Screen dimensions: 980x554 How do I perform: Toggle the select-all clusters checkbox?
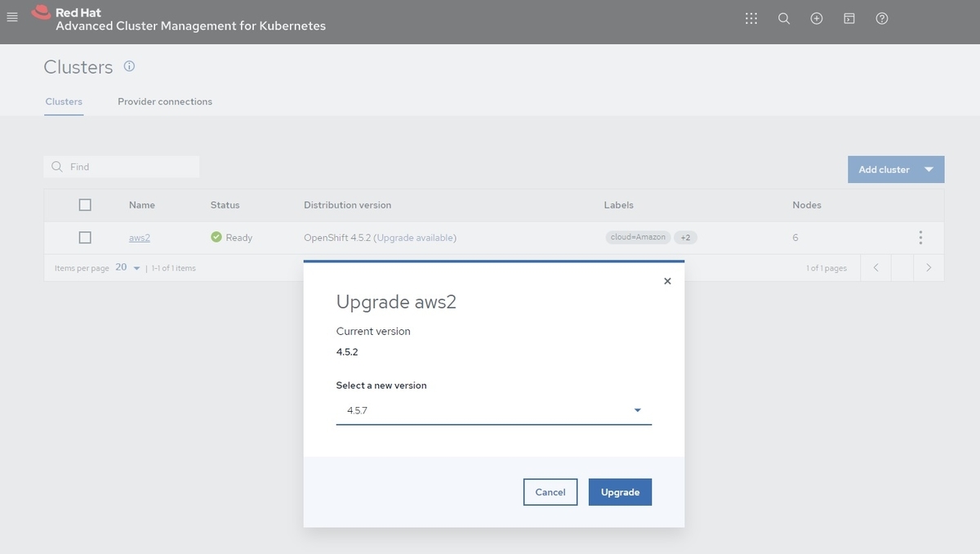(85, 205)
